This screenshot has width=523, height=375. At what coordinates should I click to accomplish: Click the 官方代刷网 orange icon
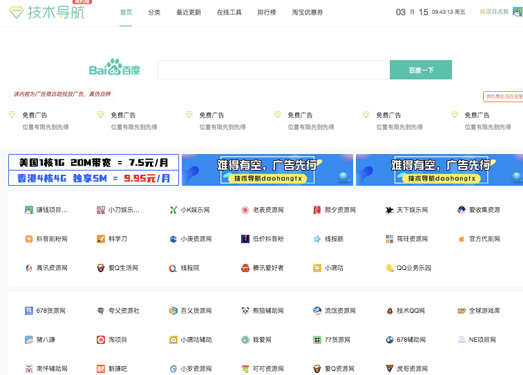[x=461, y=239]
